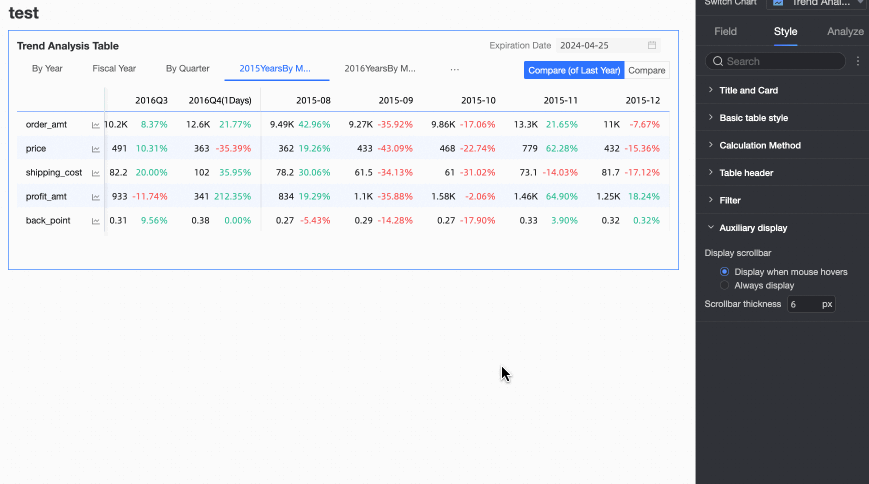This screenshot has height=484, width=869.
Task: Click the search magnifier icon in Style panel
Action: (x=718, y=61)
